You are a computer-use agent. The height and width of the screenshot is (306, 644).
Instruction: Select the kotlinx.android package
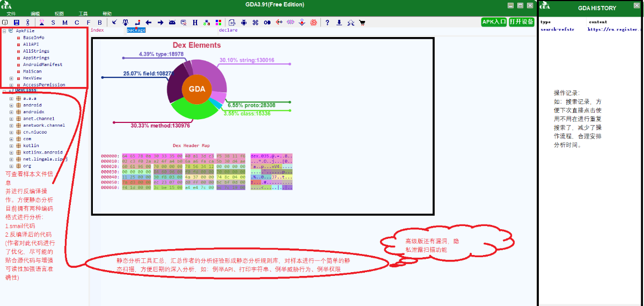coord(43,152)
